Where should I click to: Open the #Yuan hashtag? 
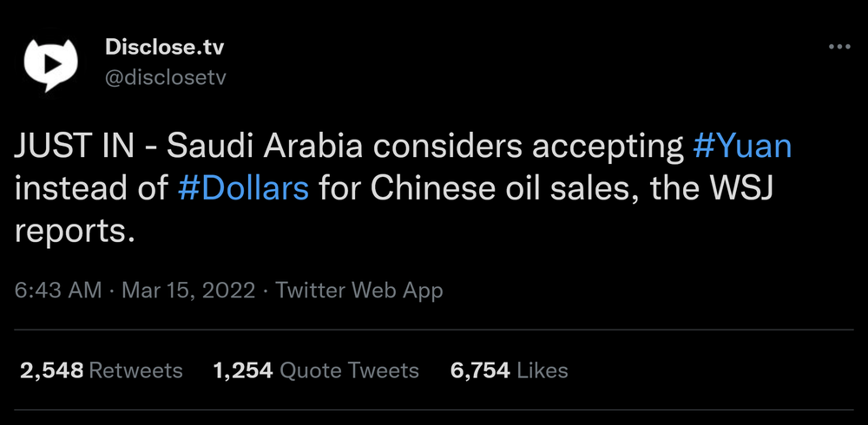pos(742,147)
